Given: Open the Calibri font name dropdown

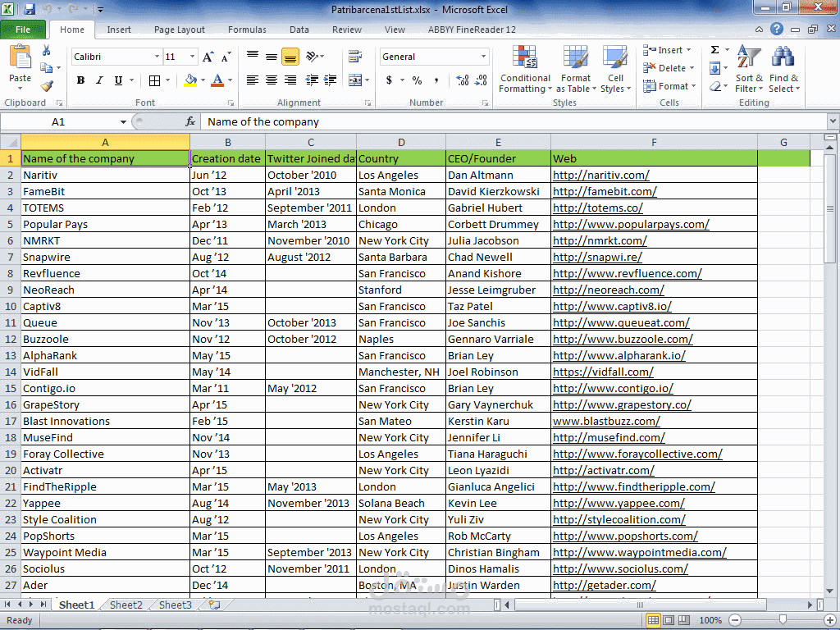Looking at the screenshot, I should [157, 57].
